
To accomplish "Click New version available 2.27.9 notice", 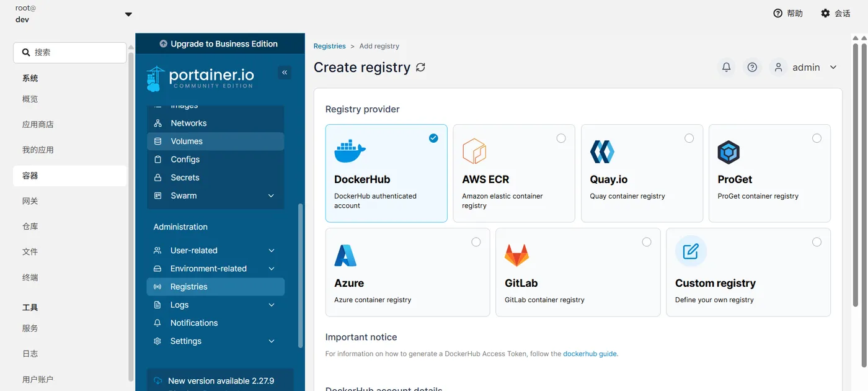I will point(221,381).
